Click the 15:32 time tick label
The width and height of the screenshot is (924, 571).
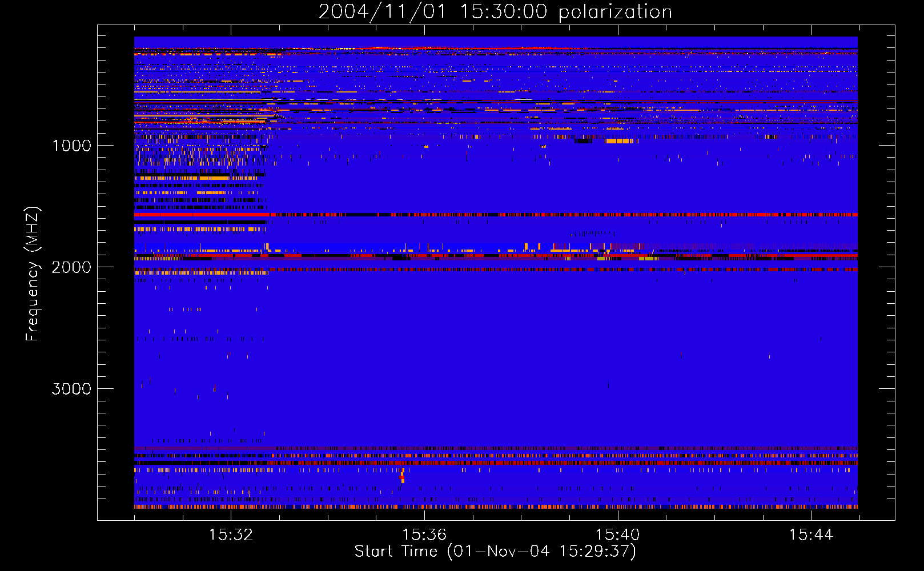click(231, 535)
